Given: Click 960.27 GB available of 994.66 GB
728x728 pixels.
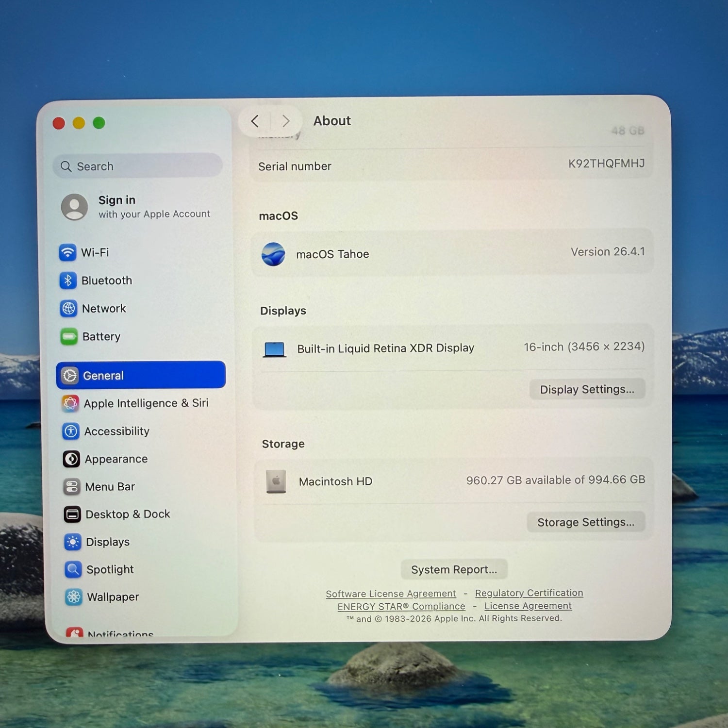Looking at the screenshot, I should point(556,480).
